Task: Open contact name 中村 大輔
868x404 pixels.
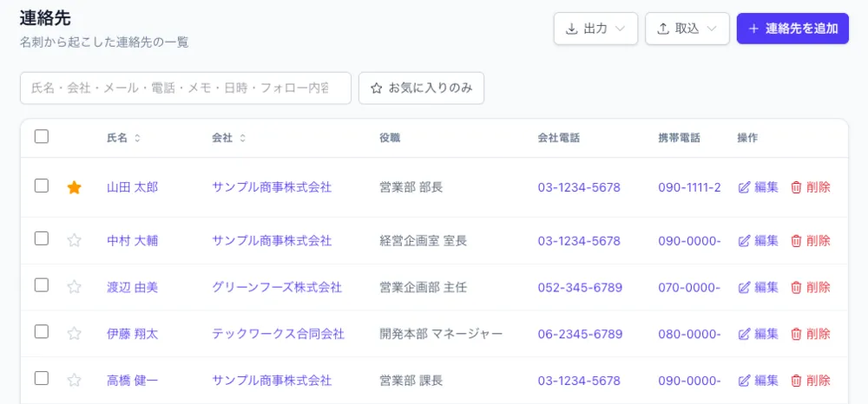Action: [132, 240]
